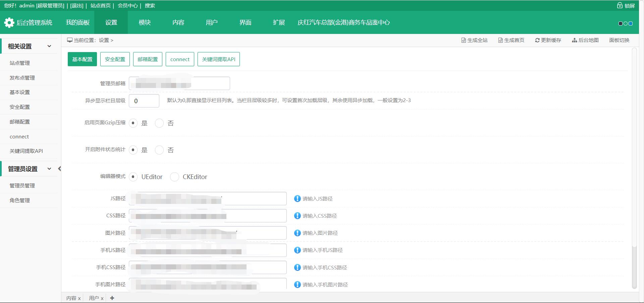Click the info icon beside 请输入手机图片路径

pos(297,285)
